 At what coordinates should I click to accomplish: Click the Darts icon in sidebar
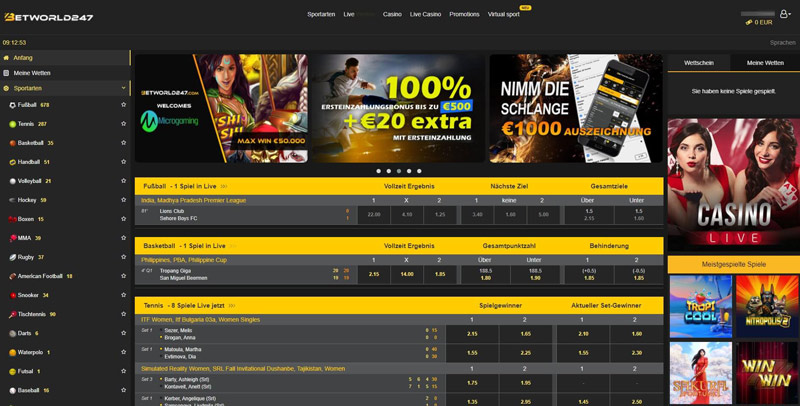click(12, 334)
